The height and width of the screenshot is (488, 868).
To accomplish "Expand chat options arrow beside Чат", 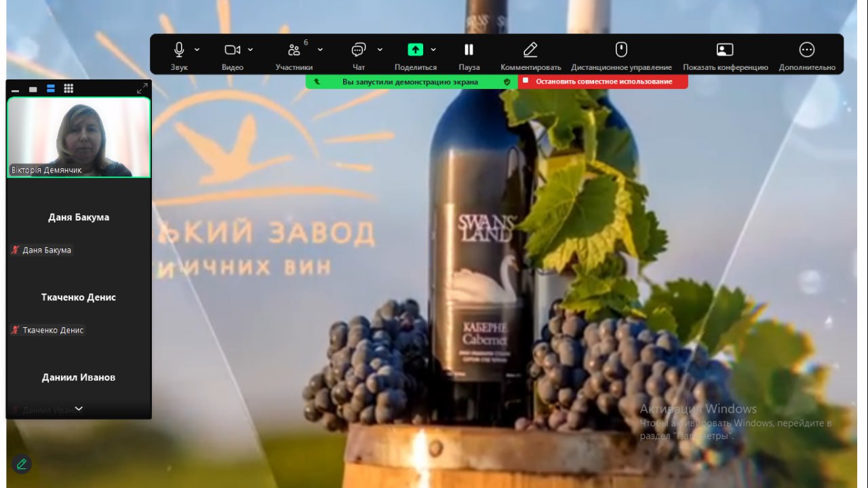I will (380, 50).
